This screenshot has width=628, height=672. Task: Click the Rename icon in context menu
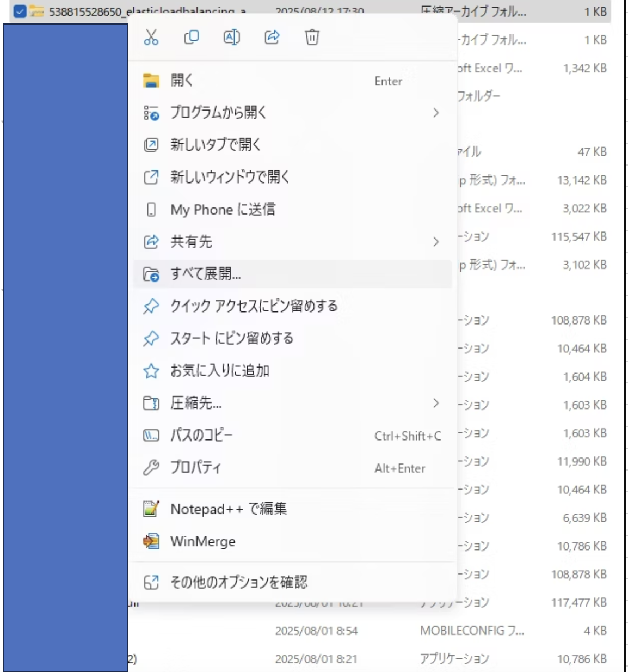click(x=232, y=38)
